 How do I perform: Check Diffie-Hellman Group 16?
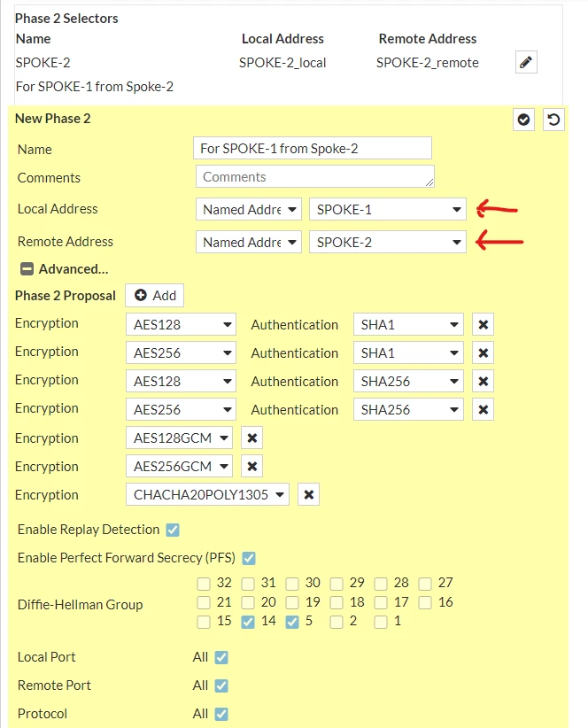[x=425, y=602]
